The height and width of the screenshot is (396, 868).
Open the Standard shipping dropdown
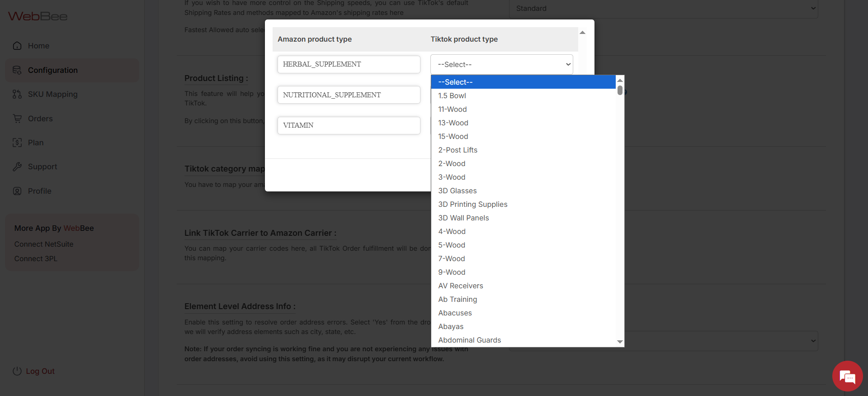pos(663,9)
